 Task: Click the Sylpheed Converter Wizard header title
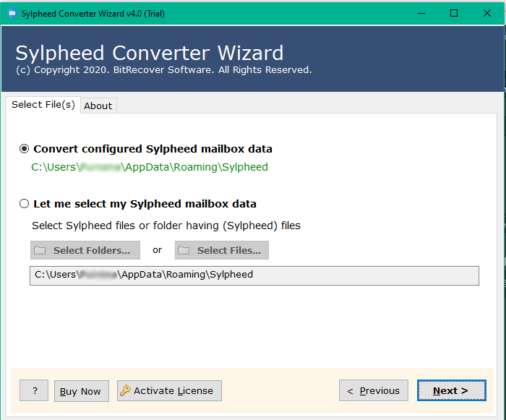coord(150,53)
